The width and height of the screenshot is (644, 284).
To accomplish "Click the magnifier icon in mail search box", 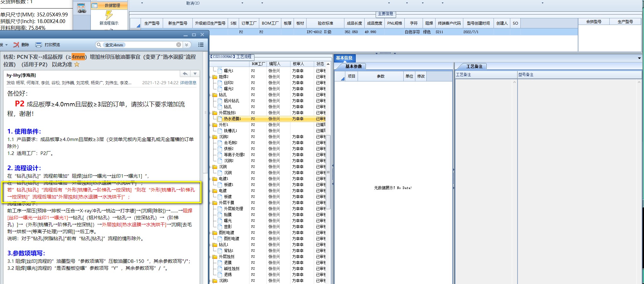I will click(99, 45).
